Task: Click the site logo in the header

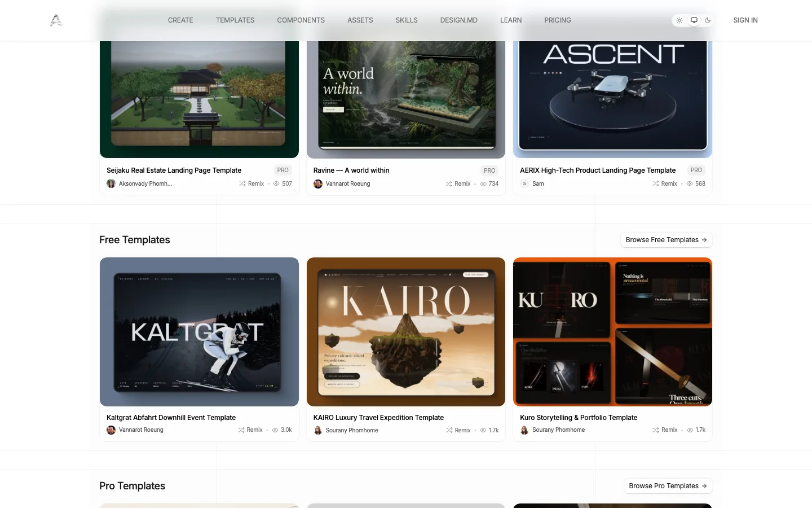Action: coord(56,20)
